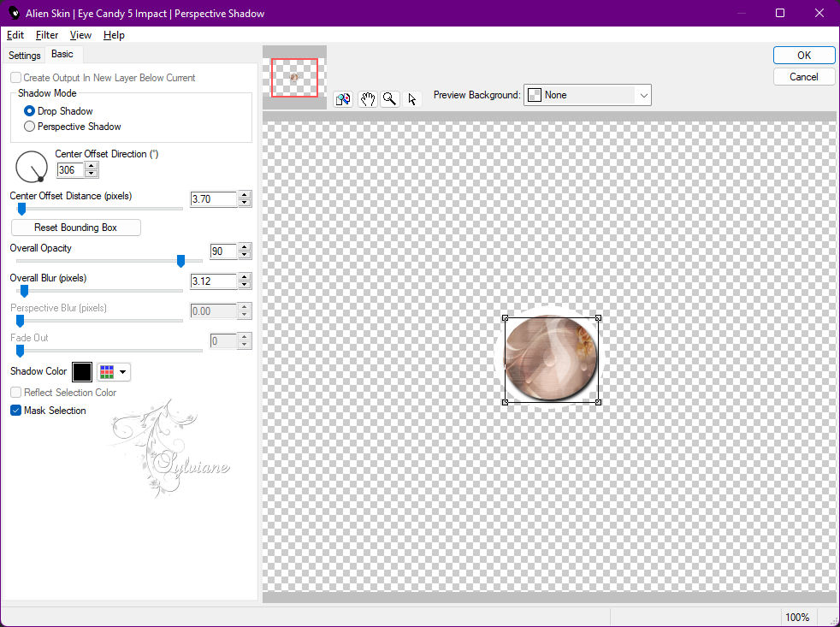Open the Edit menu
The height and width of the screenshot is (627, 840).
tap(15, 35)
